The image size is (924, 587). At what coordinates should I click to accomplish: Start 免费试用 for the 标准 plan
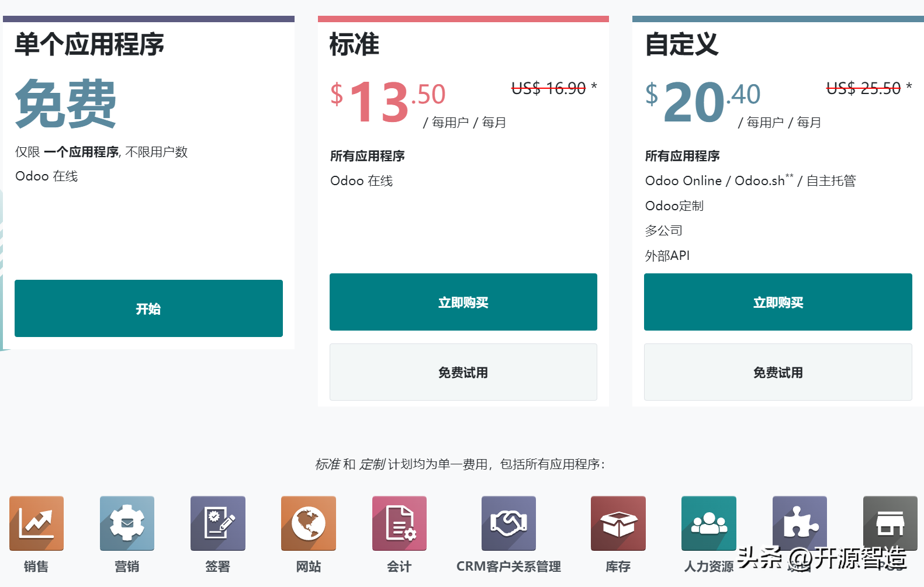click(x=463, y=372)
